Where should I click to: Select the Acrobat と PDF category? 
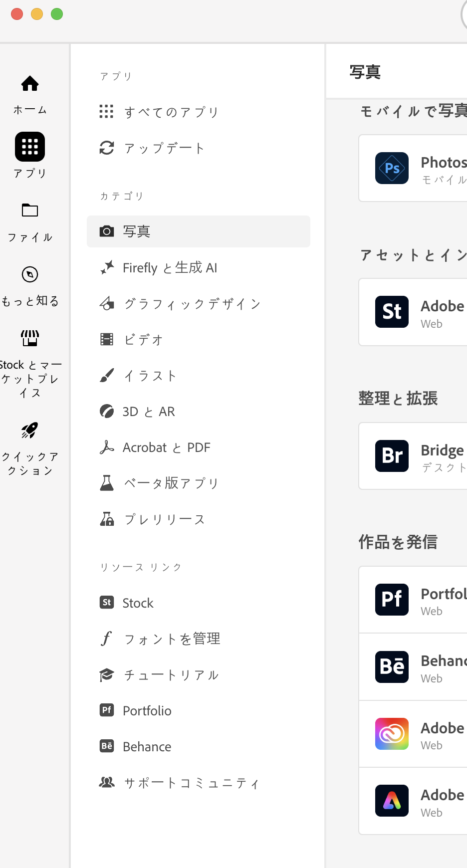click(167, 447)
